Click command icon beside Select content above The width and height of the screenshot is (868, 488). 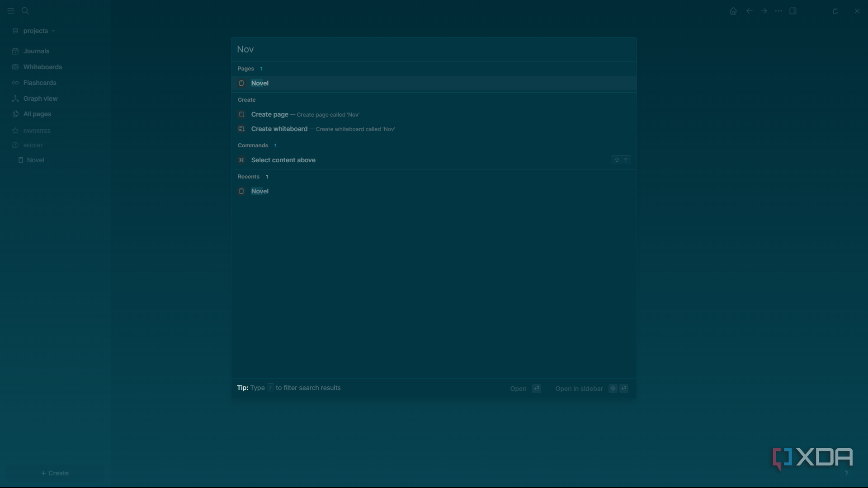[241, 160]
